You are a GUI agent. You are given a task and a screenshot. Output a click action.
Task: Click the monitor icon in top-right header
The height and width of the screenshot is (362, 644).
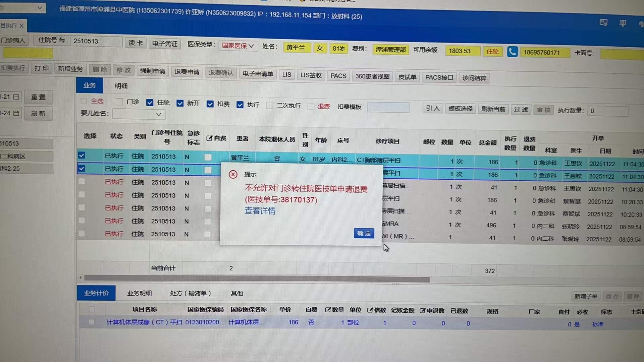point(603,22)
